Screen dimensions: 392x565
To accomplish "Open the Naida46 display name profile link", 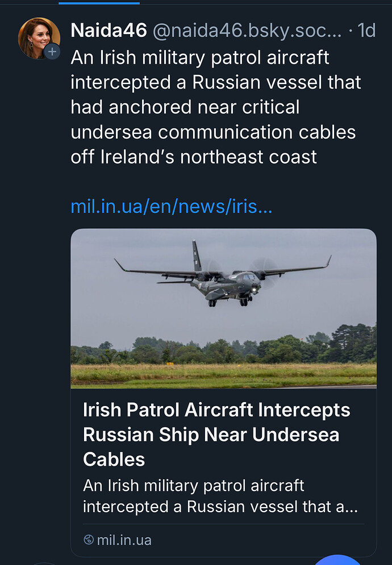I will (109, 30).
